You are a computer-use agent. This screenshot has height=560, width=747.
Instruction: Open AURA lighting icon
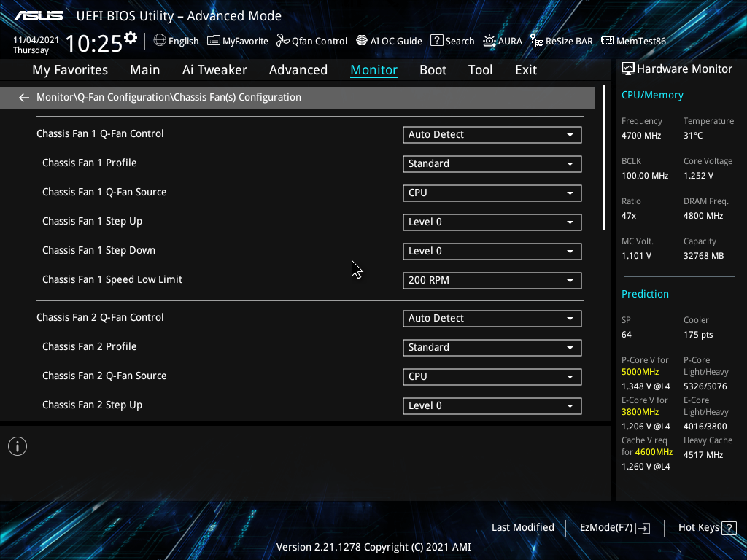click(489, 41)
